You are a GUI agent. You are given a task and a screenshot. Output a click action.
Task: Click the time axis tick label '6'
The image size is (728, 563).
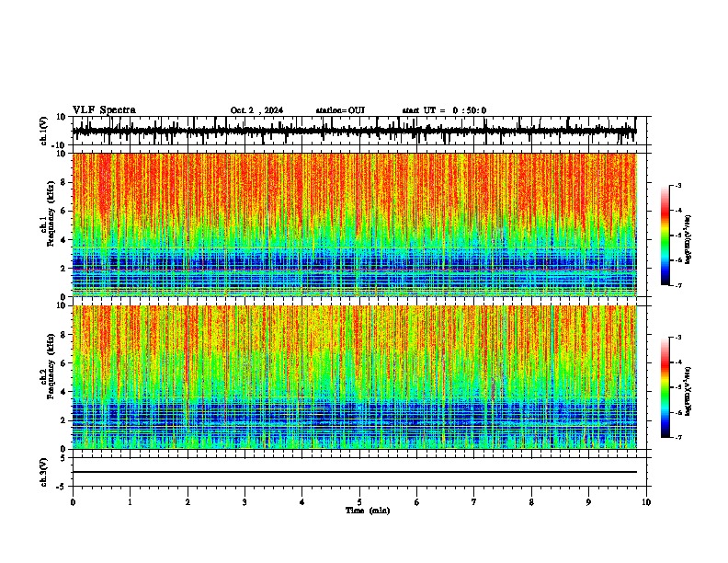point(417,502)
